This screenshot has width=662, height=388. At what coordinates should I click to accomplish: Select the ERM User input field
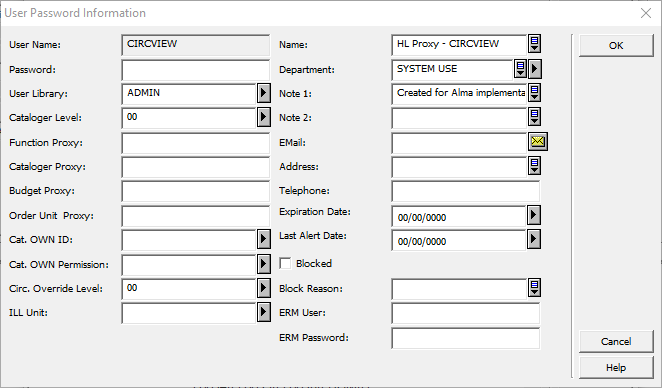point(466,314)
